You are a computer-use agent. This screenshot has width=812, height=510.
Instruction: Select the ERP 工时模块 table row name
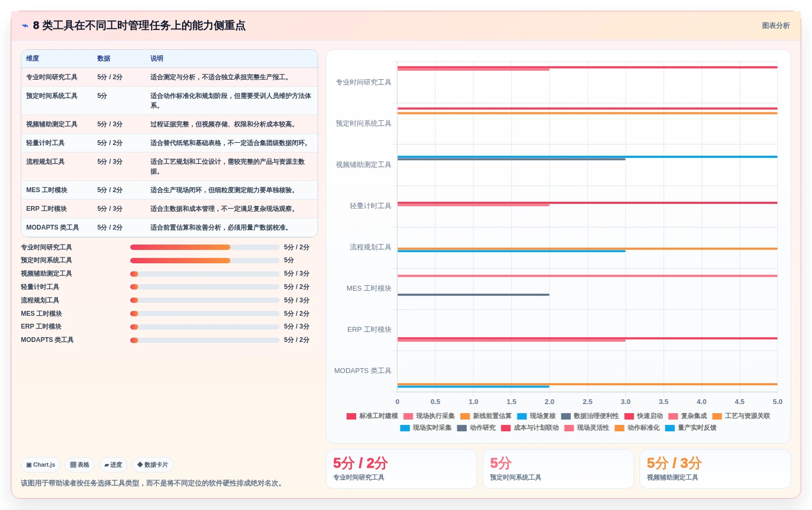[x=47, y=209]
